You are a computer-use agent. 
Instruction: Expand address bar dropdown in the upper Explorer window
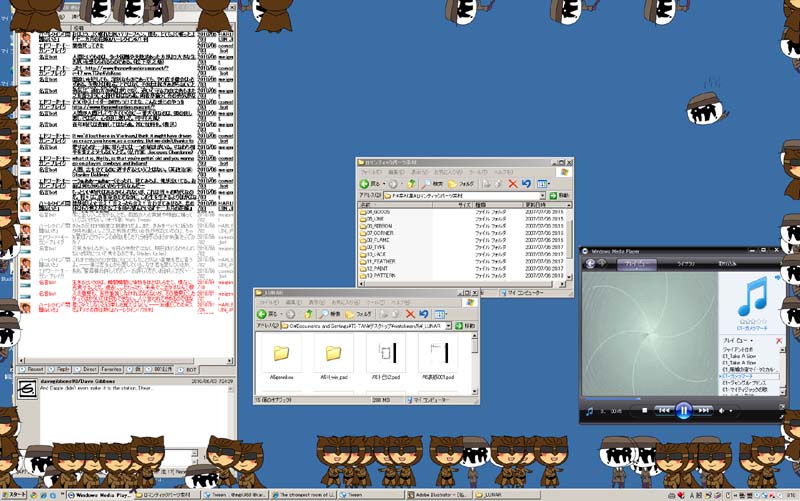[542, 195]
